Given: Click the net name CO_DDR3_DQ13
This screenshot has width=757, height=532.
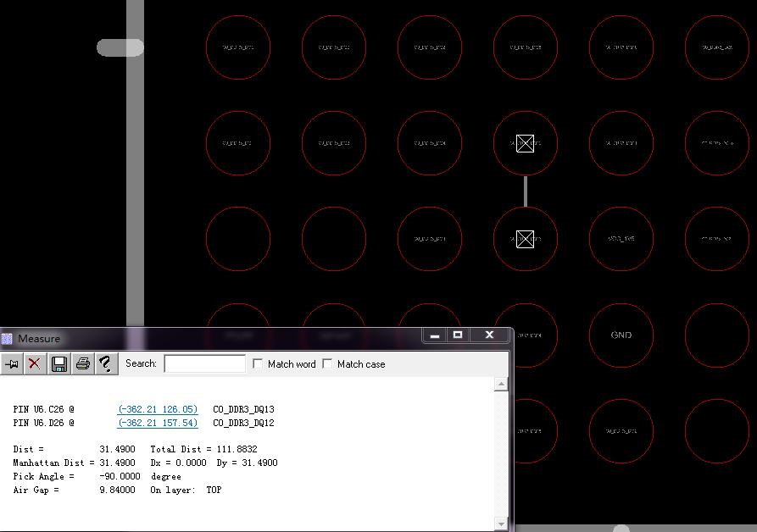Looking at the screenshot, I should 243,409.
